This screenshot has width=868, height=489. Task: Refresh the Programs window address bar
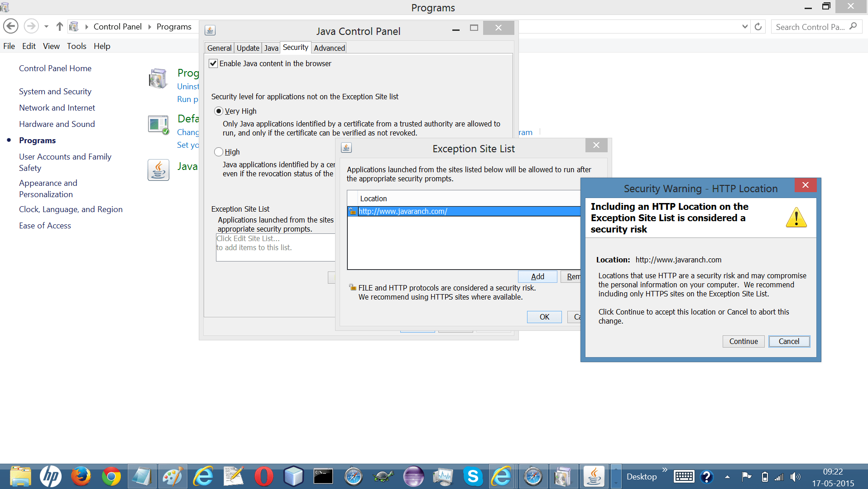(758, 27)
